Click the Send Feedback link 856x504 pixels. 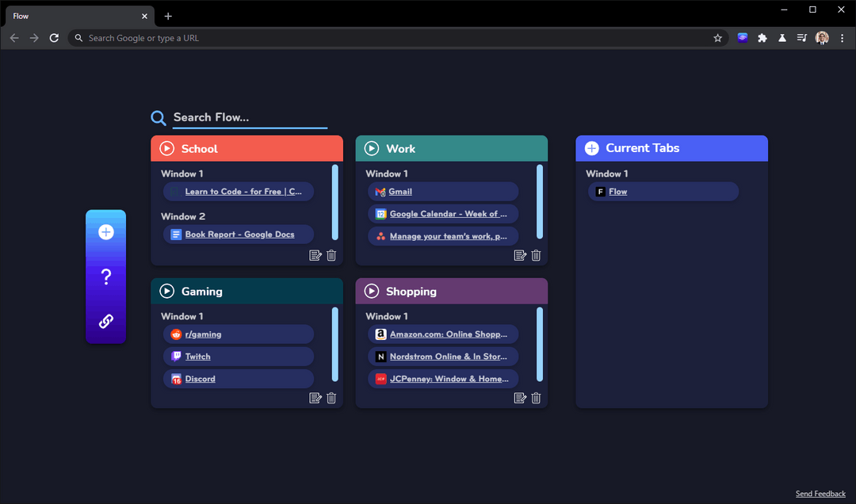coord(820,494)
